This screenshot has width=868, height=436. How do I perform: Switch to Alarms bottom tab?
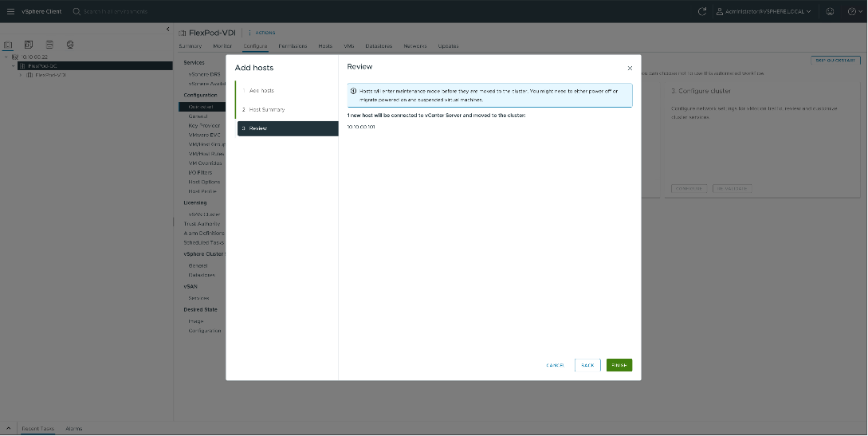[x=73, y=428]
